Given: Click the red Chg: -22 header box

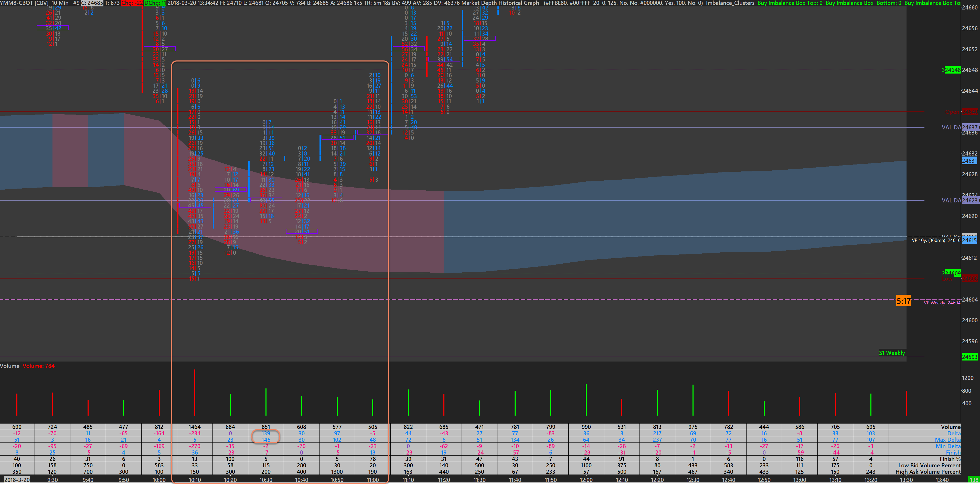Looking at the screenshot, I should [x=132, y=3].
